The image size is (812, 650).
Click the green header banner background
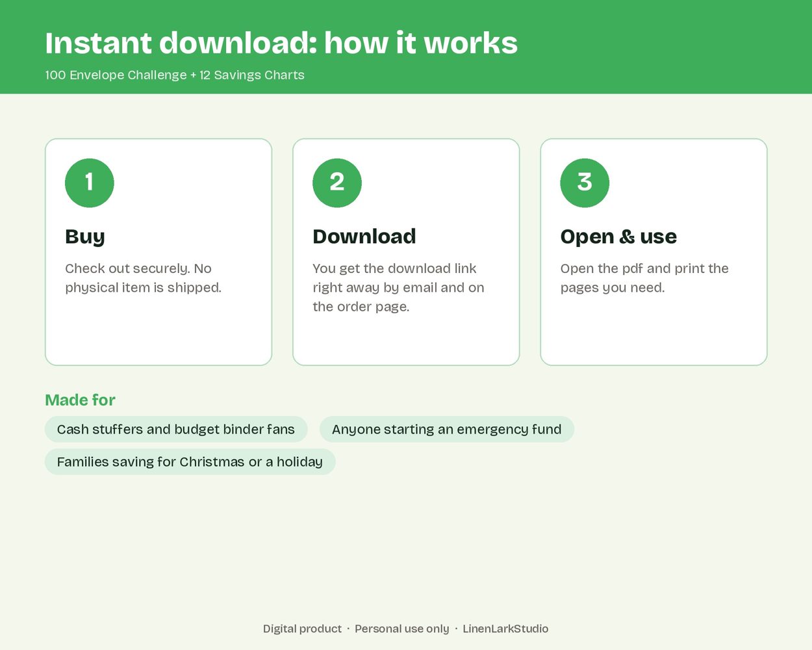[x=650, y=47]
